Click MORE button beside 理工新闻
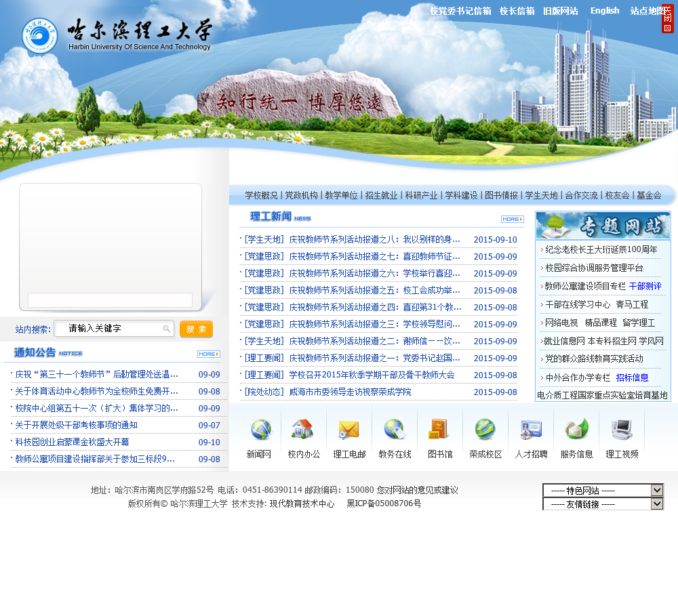The width and height of the screenshot is (678, 616). coord(512,219)
